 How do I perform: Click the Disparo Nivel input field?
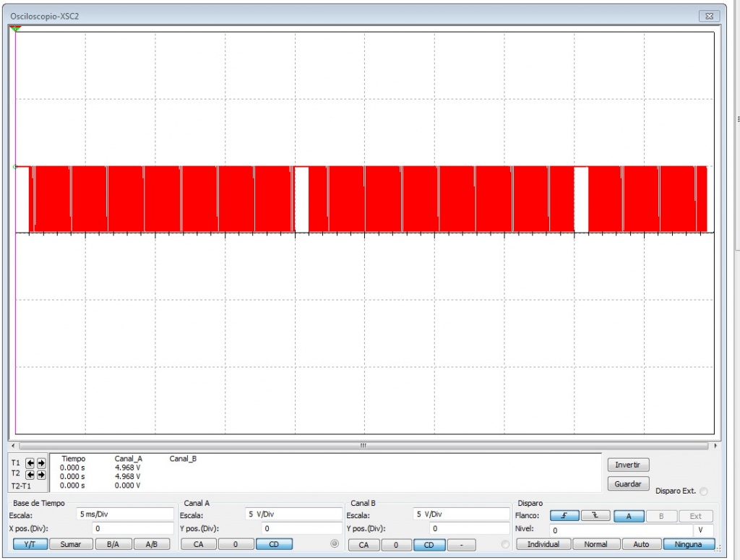pyautogui.click(x=618, y=530)
